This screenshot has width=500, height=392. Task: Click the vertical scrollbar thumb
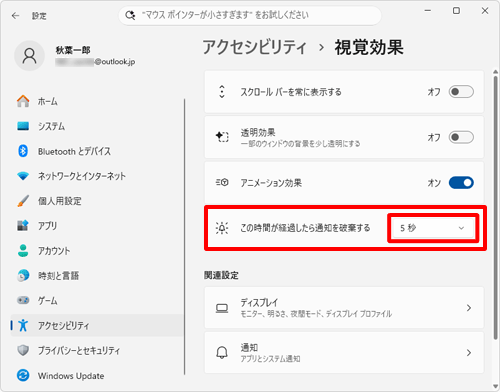pos(496,207)
